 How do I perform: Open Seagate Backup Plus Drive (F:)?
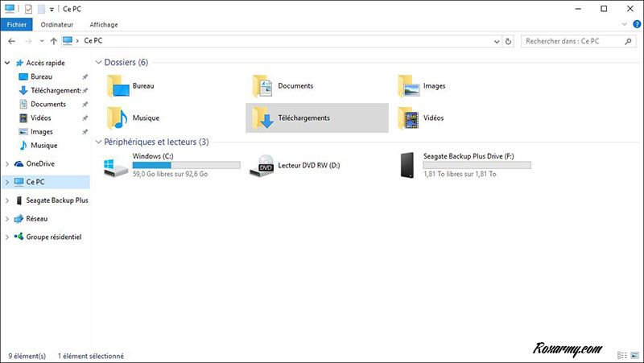pyautogui.click(x=409, y=167)
